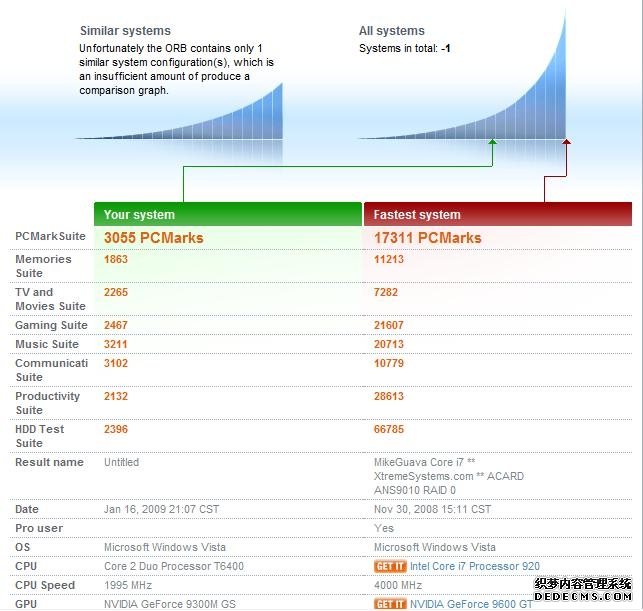Viewport: 643px width, 611px height.
Task: Select your TV and Movies score 2265
Action: 116,292
